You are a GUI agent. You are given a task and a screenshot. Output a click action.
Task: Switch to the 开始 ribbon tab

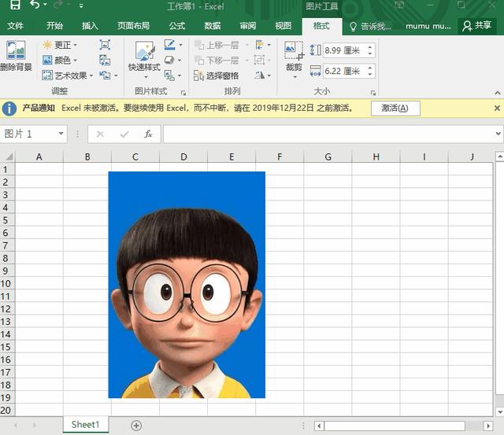54,26
